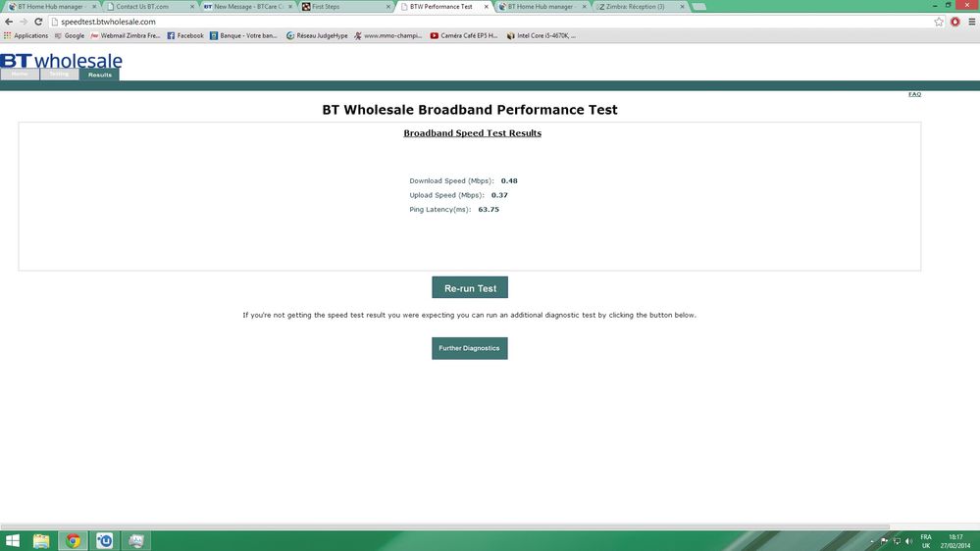Click the network tray icon

tap(897, 541)
